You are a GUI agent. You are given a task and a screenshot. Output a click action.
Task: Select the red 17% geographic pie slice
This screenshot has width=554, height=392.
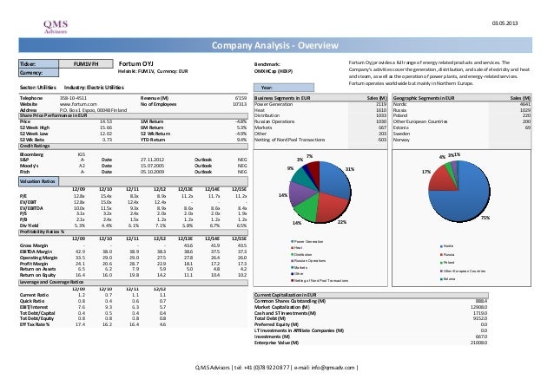pyautogui.click(x=445, y=180)
